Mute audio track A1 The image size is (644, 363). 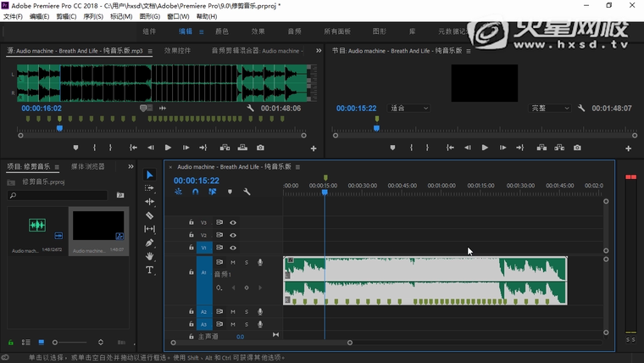pos(233,262)
